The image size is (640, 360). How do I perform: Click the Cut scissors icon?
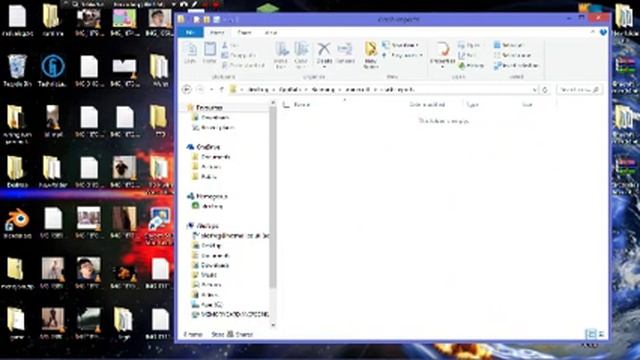click(x=225, y=45)
